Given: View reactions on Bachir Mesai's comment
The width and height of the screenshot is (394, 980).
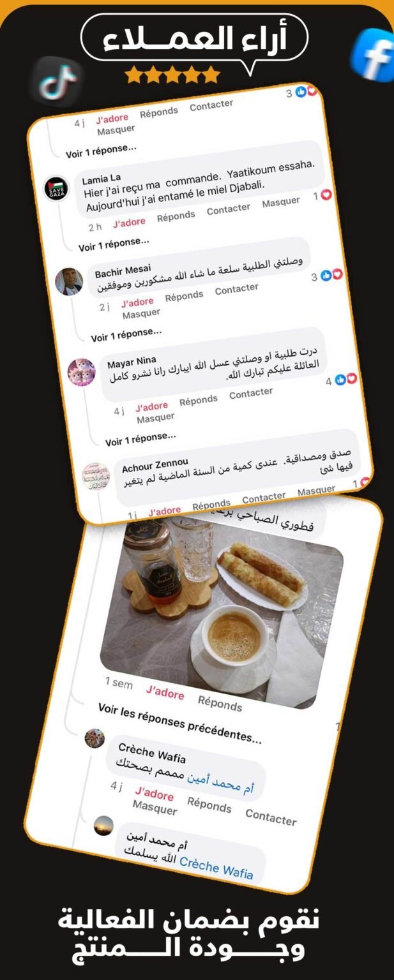Looking at the screenshot, I should 331,275.
